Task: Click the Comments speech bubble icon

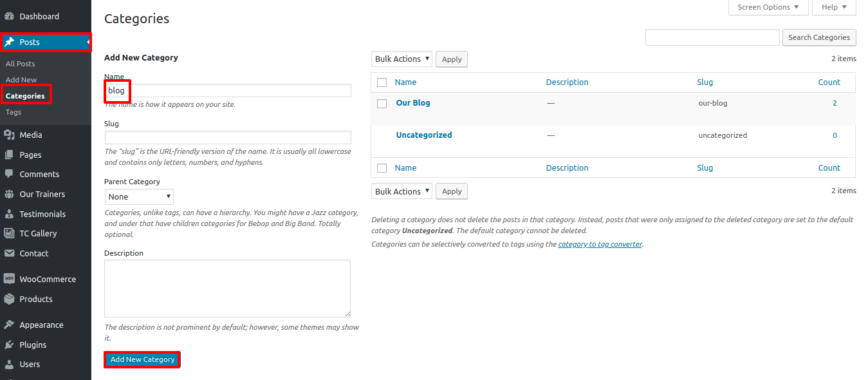Action: 9,174
